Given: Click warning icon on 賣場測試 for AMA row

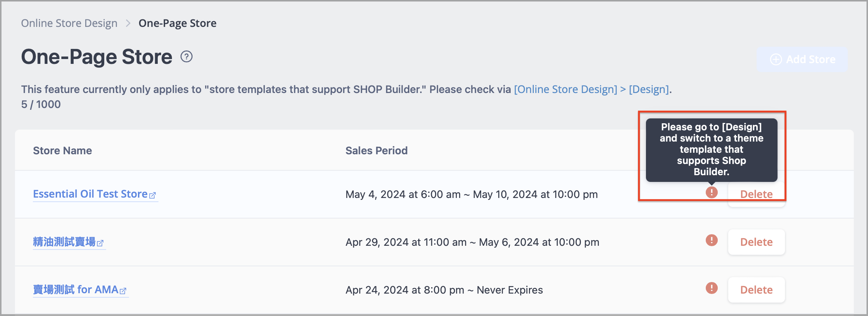Looking at the screenshot, I should tap(711, 288).
